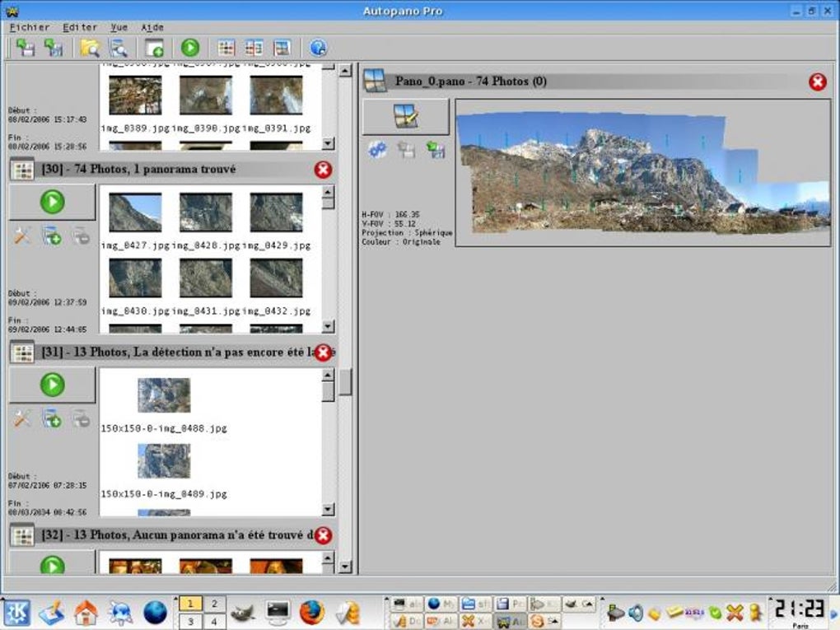The width and height of the screenshot is (840, 630).
Task: Create a new group with the green-plus toolbar icon
Action: [x=154, y=48]
